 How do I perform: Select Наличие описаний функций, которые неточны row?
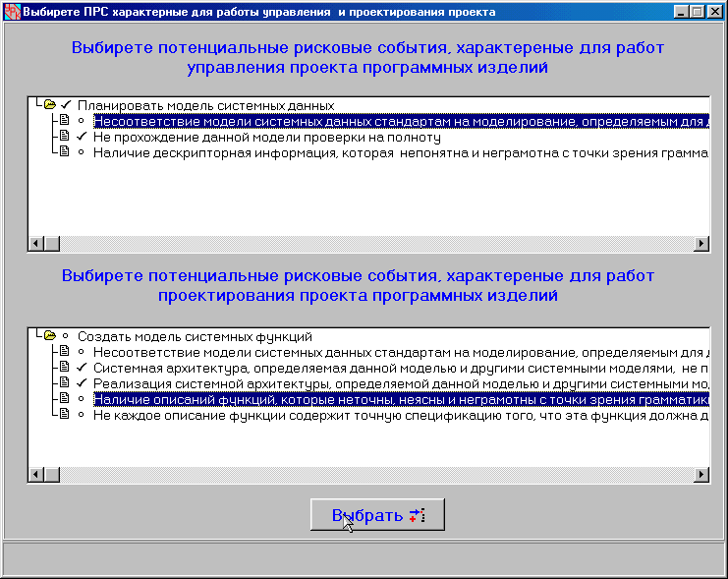point(401,400)
